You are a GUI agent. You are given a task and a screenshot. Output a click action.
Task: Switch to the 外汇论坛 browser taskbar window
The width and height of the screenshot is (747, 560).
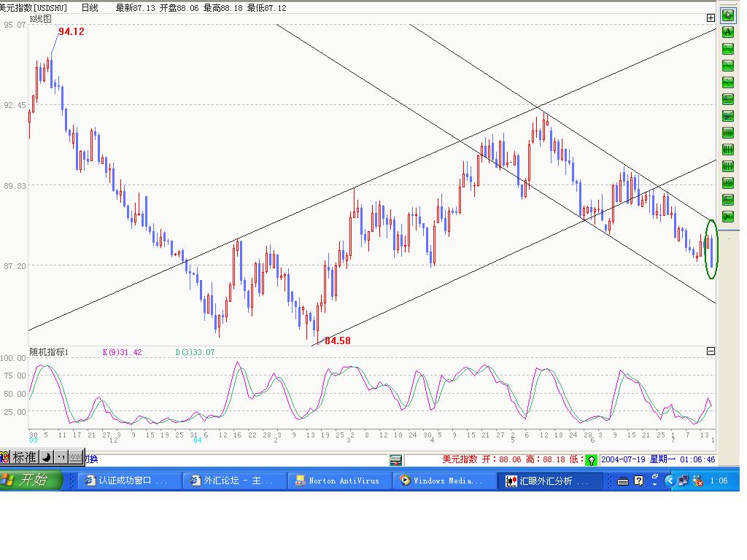[x=234, y=481]
